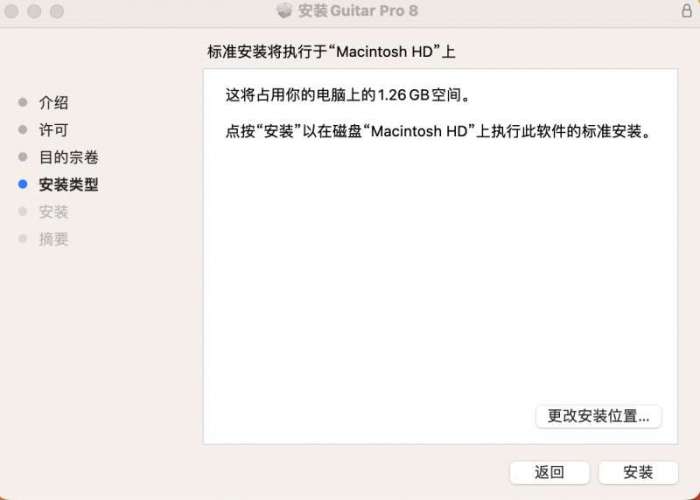The image size is (700, 500).
Task: Click the blue bullet next to 安装类型
Action: (x=23, y=184)
